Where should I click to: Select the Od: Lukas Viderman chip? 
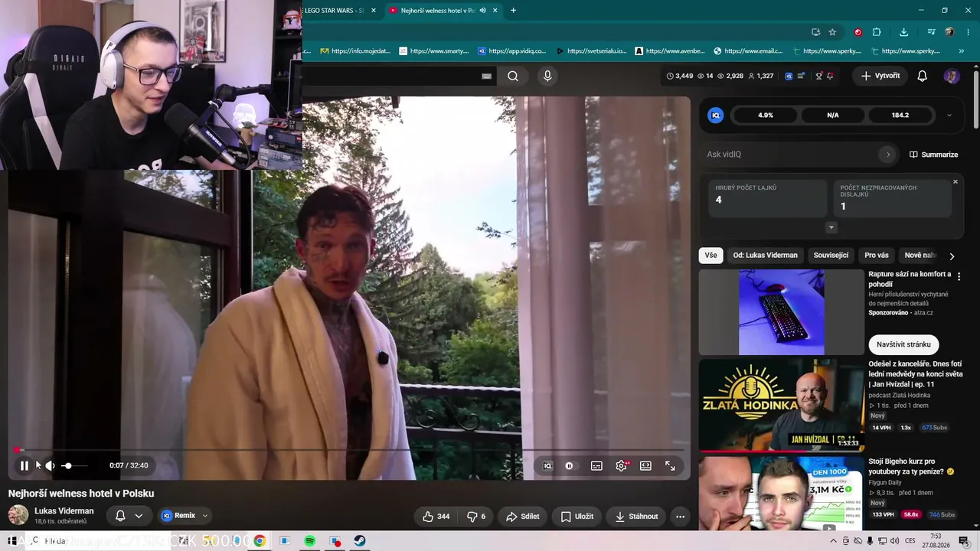click(x=765, y=256)
